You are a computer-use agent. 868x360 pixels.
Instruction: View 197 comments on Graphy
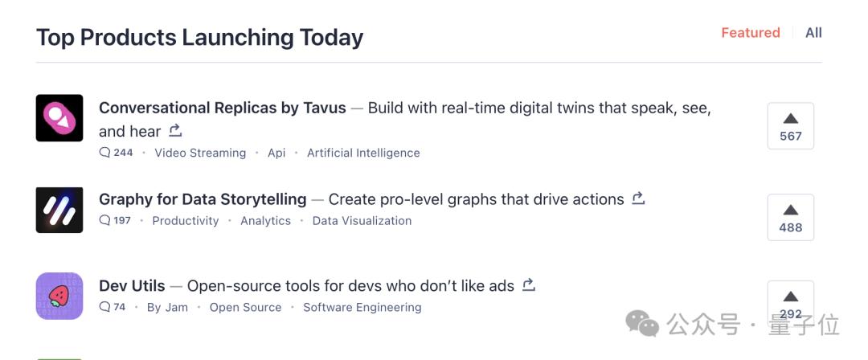point(115,220)
